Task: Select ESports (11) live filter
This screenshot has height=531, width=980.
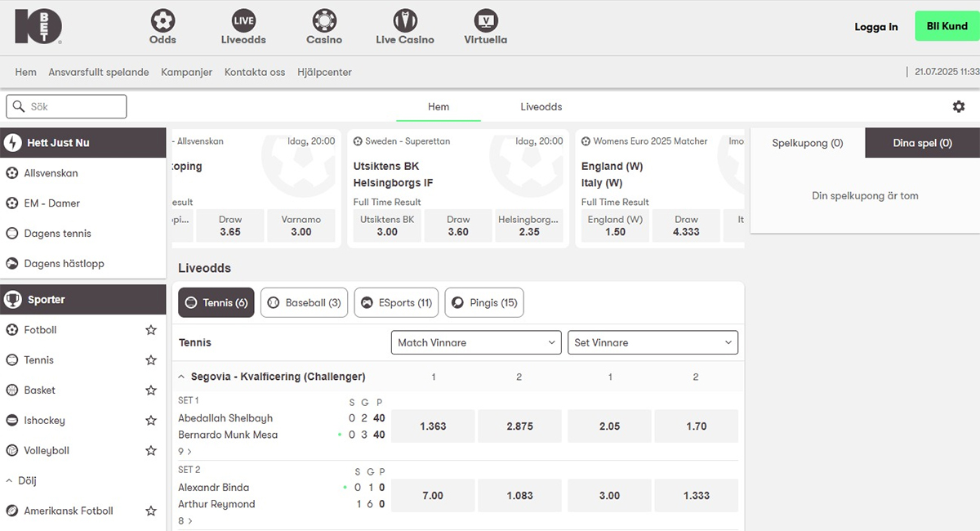Action: (396, 302)
